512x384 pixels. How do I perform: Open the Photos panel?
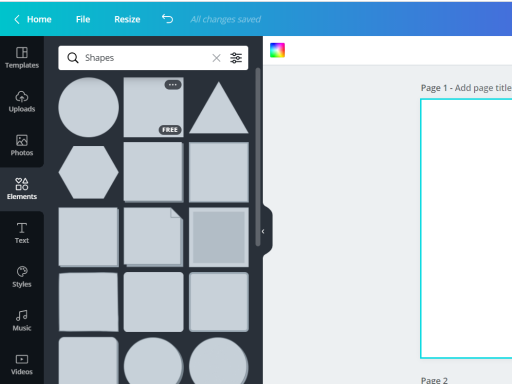(22, 145)
